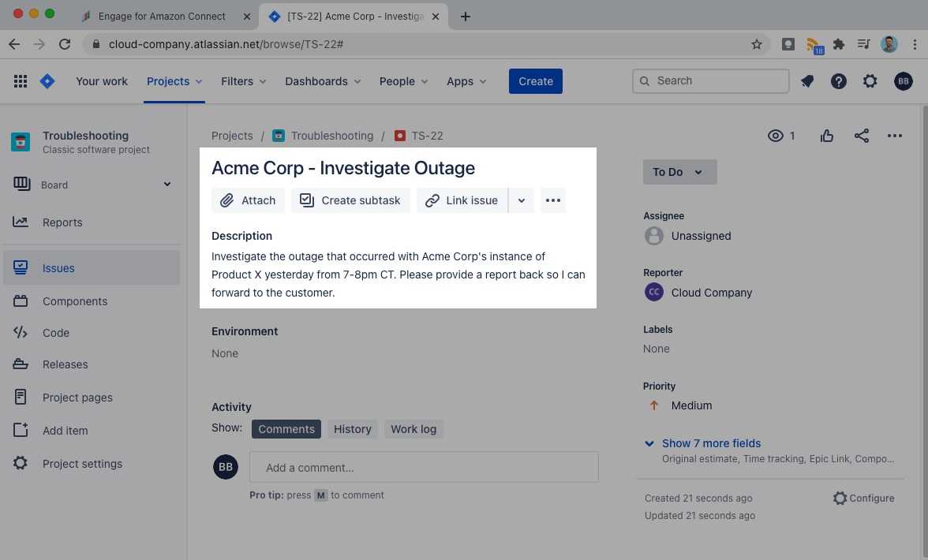Open Releases in the sidebar
The width and height of the screenshot is (928, 560).
pos(92,365)
